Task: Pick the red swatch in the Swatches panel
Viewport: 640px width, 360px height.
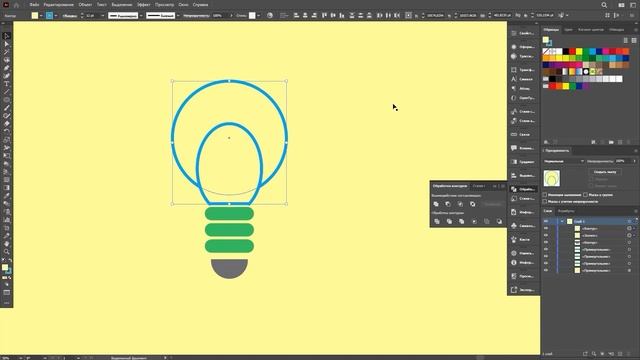Action: [572, 51]
